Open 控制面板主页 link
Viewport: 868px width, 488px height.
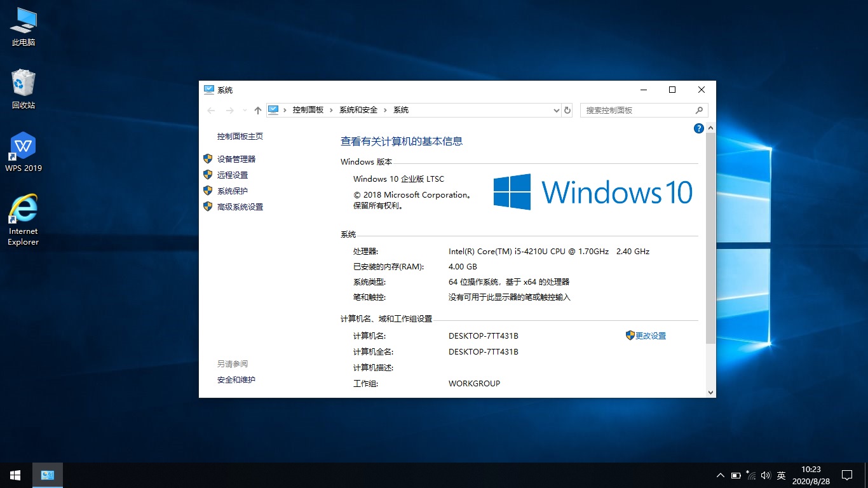tap(240, 137)
